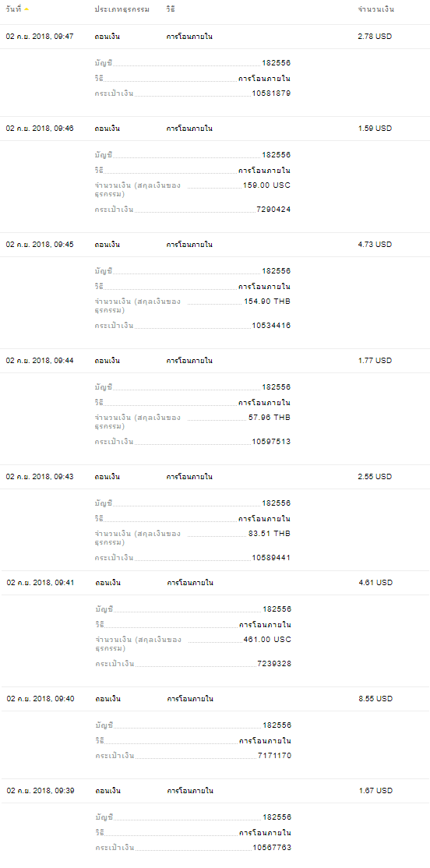
Task: Click the yellow sort arrow next to วันที่
Action: (26, 10)
